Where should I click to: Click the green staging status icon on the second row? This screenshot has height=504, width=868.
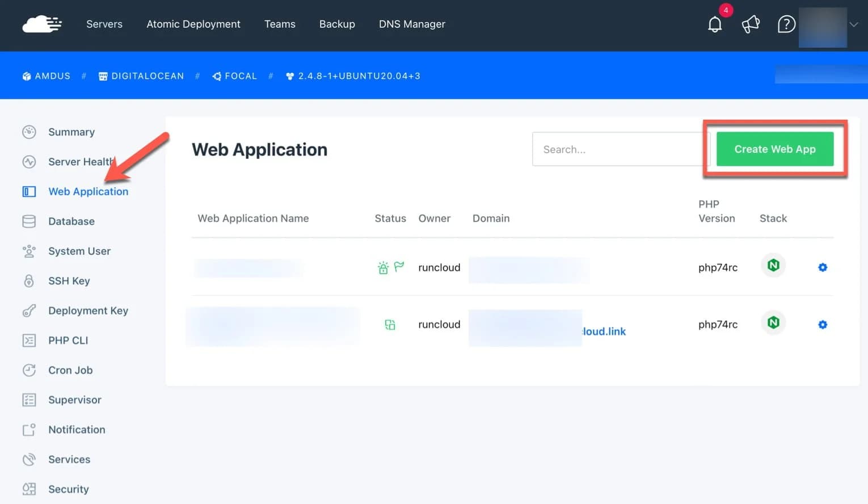click(390, 324)
